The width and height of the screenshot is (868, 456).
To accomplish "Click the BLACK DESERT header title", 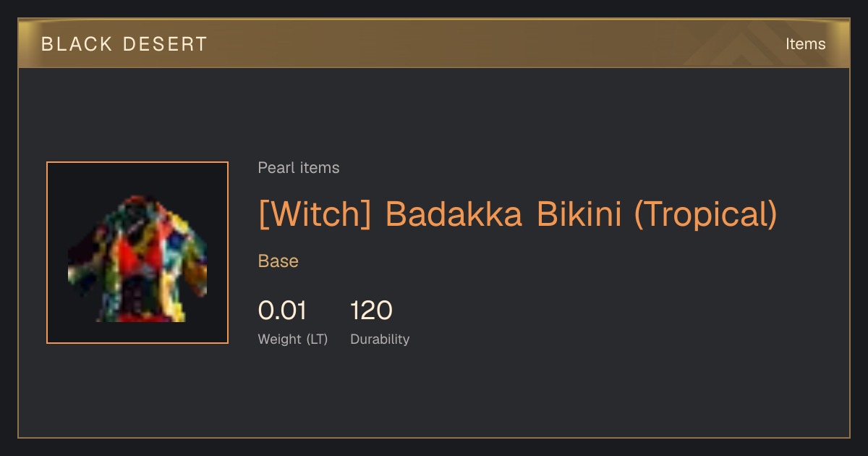I will [x=124, y=44].
